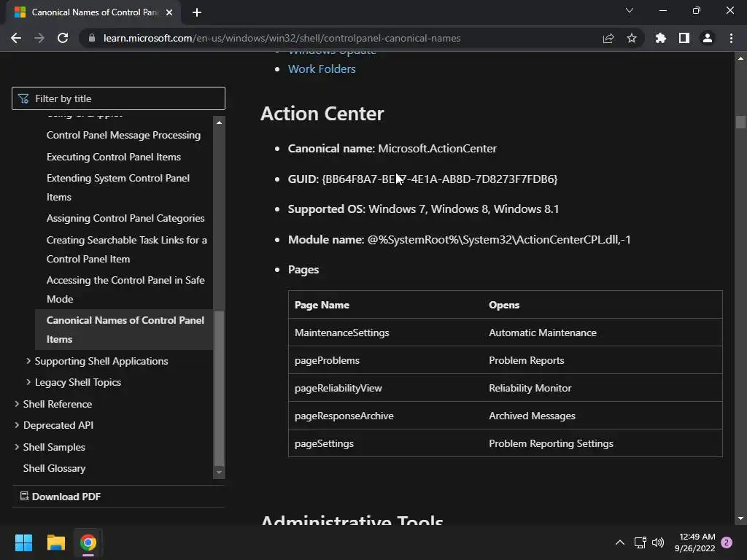The width and height of the screenshot is (747, 560).
Task: Close the Canonical Names tab
Action: point(169,12)
